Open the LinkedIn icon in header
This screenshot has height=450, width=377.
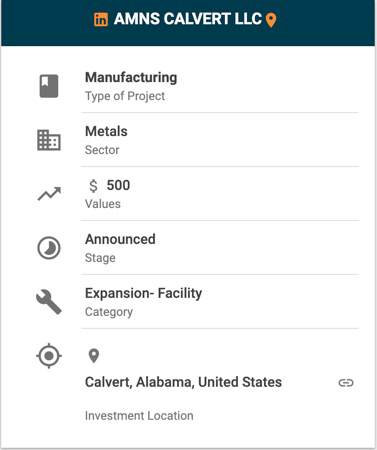[101, 19]
